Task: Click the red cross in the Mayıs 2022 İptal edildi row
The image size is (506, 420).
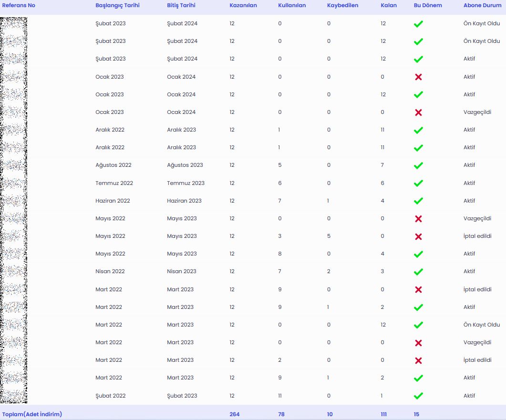Action: coord(418,237)
